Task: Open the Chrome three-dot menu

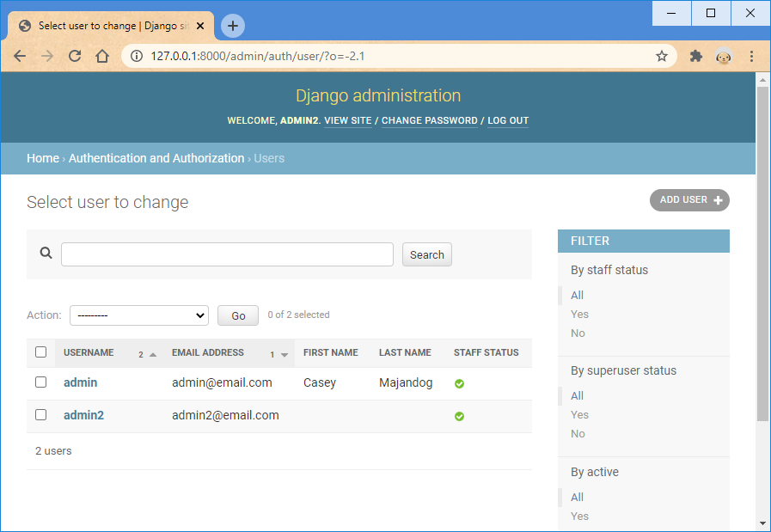Action: (751, 55)
